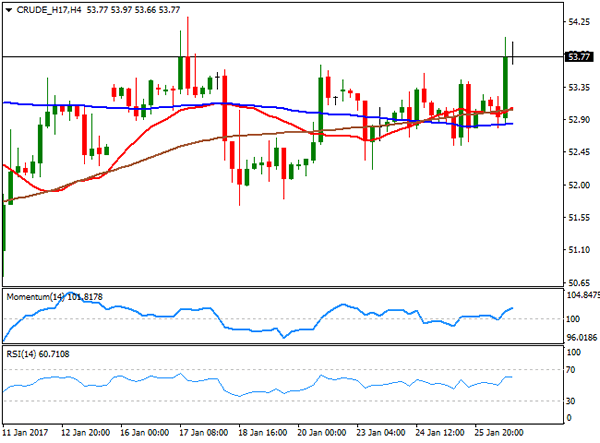600x443 pixels.
Task: Click the latest black candlestick at far right
Action: (512, 53)
